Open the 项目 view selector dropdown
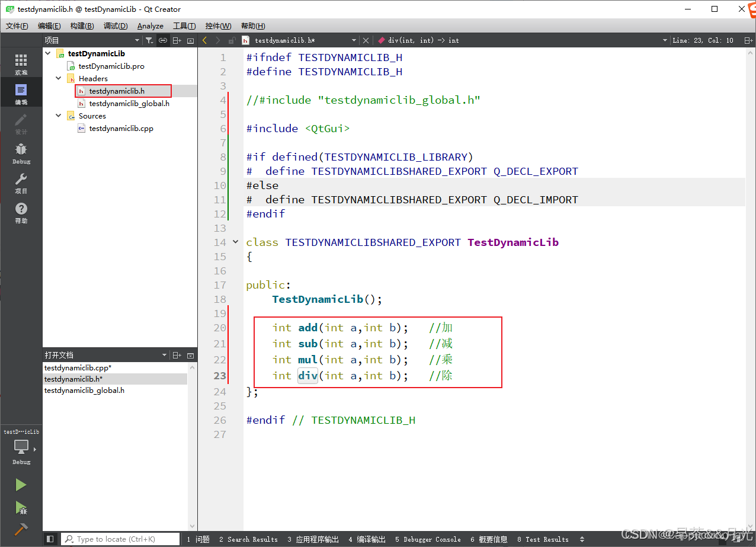Image resolution: width=756 pixels, height=547 pixels. 92,40
